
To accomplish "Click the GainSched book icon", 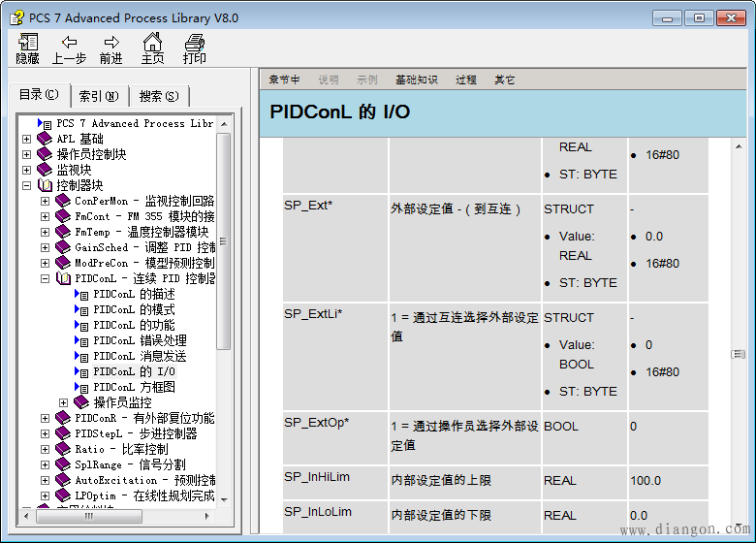I will tap(63, 247).
